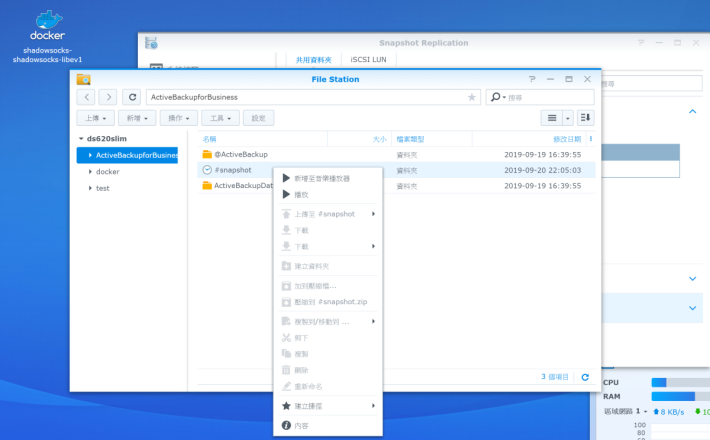
Task: Open Snapshot Replication help question mark
Action: [x=641, y=43]
